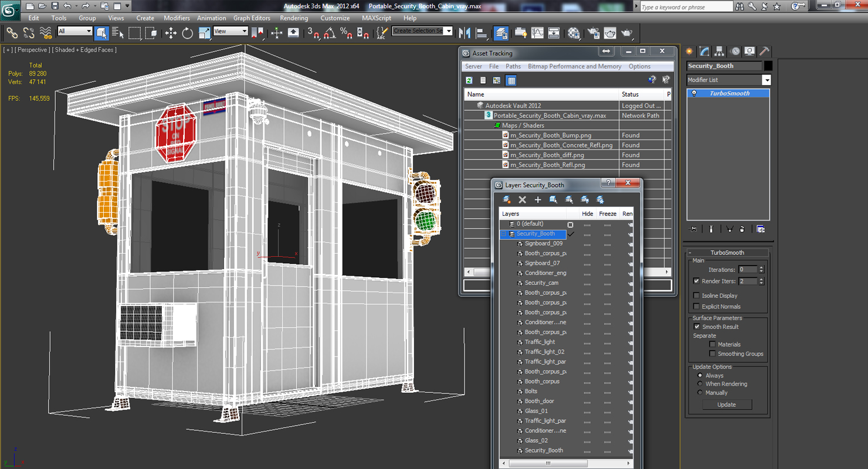Click the Render Production teapot icon

coord(626,33)
